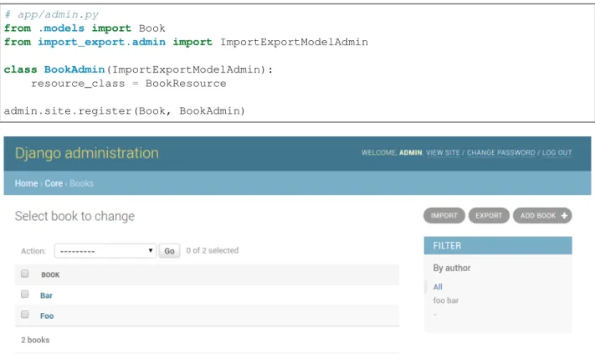Click the 'admin.site.register(Book, BookAdmin)' code line

tap(125, 110)
